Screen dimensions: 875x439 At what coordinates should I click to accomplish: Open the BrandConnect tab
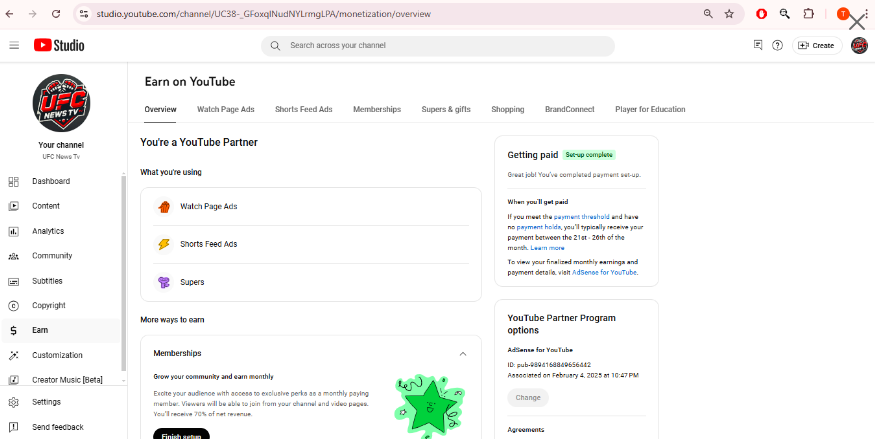pos(570,109)
